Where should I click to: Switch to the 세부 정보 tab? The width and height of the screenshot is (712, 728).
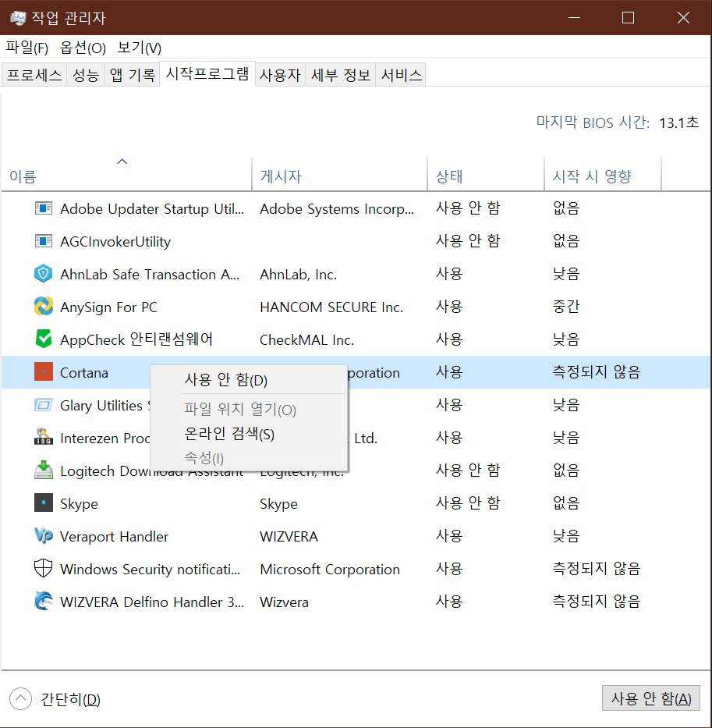pyautogui.click(x=340, y=75)
